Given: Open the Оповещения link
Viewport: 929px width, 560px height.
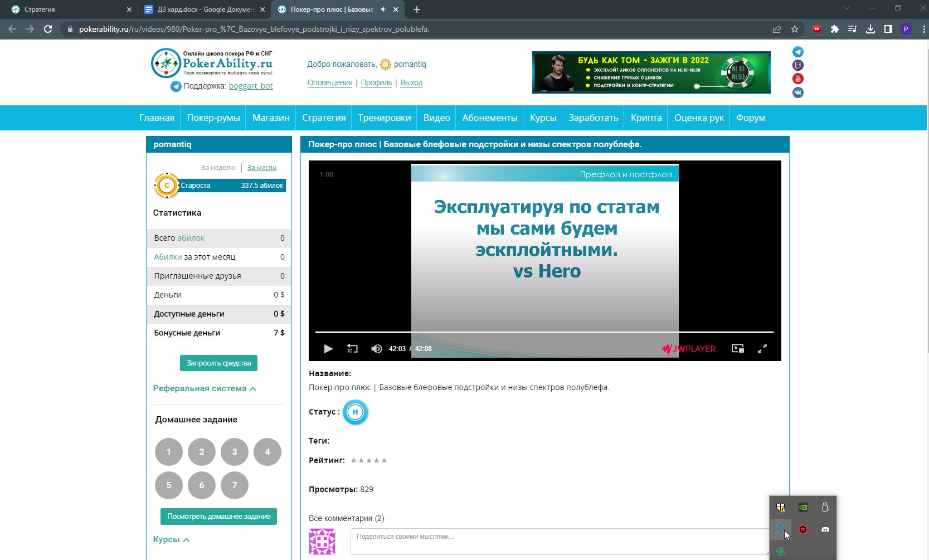Looking at the screenshot, I should 330,82.
